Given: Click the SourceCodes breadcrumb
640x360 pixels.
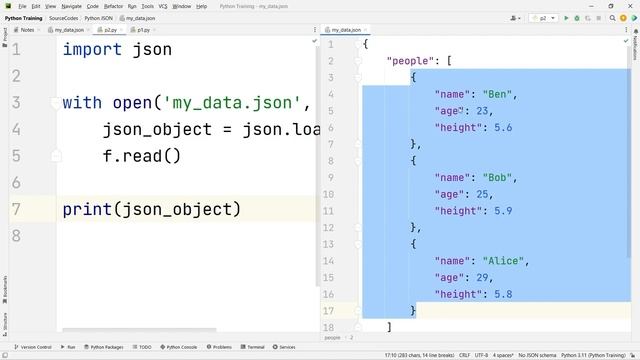Looking at the screenshot, I should click(x=63, y=18).
